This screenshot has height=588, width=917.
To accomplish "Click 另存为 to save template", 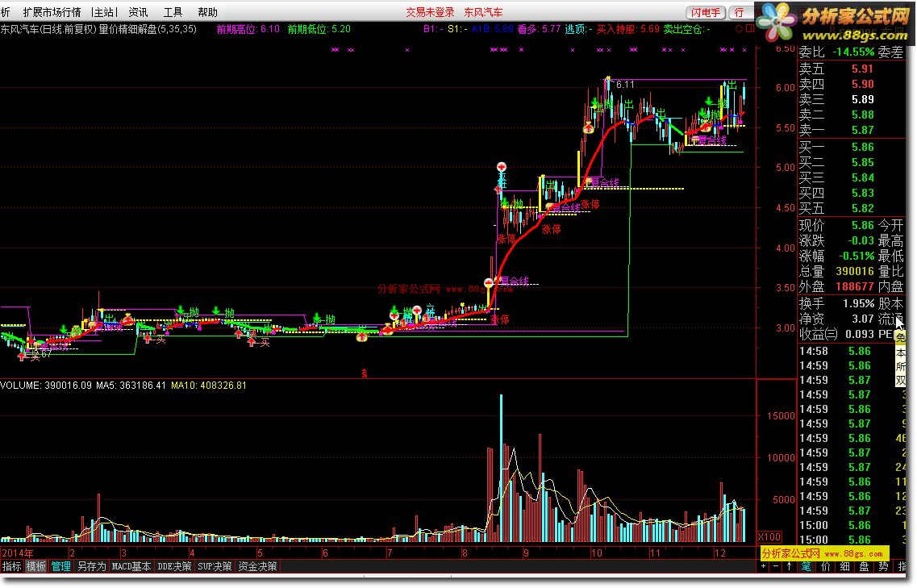I will coord(92,566).
